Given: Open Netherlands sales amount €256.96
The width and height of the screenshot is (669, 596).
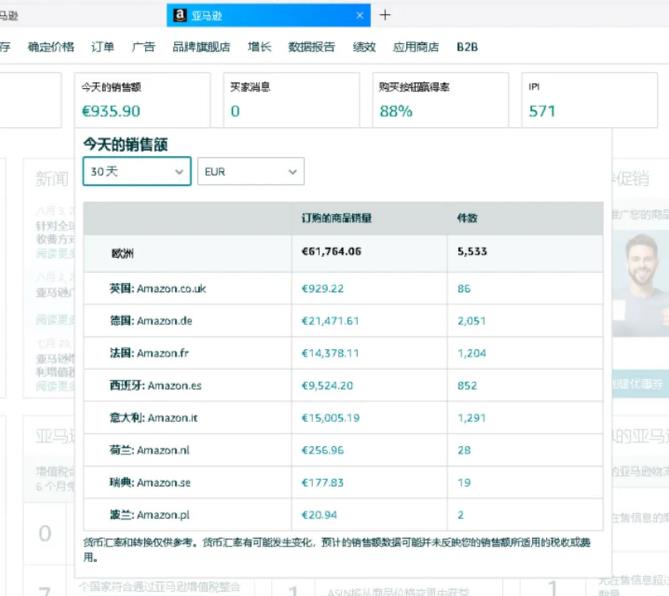Looking at the screenshot, I should coord(323,451).
